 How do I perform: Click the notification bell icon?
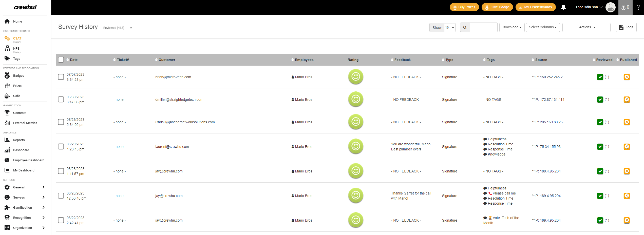pos(563,7)
